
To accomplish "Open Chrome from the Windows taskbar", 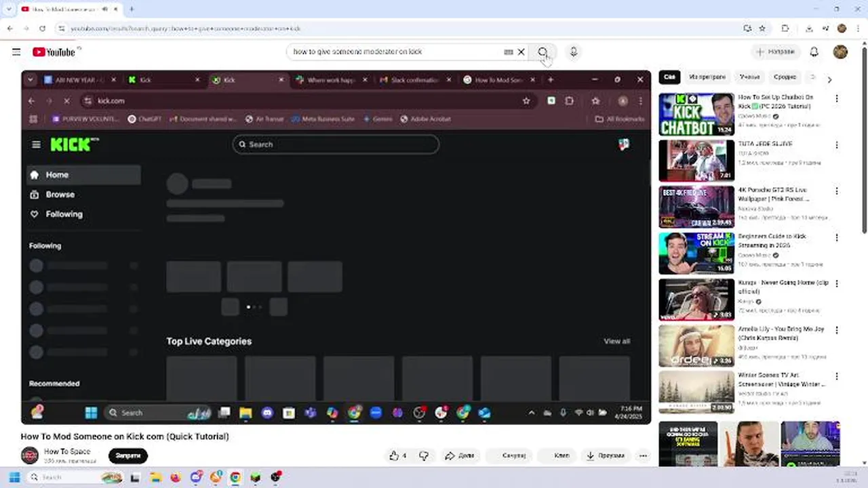I will [235, 477].
